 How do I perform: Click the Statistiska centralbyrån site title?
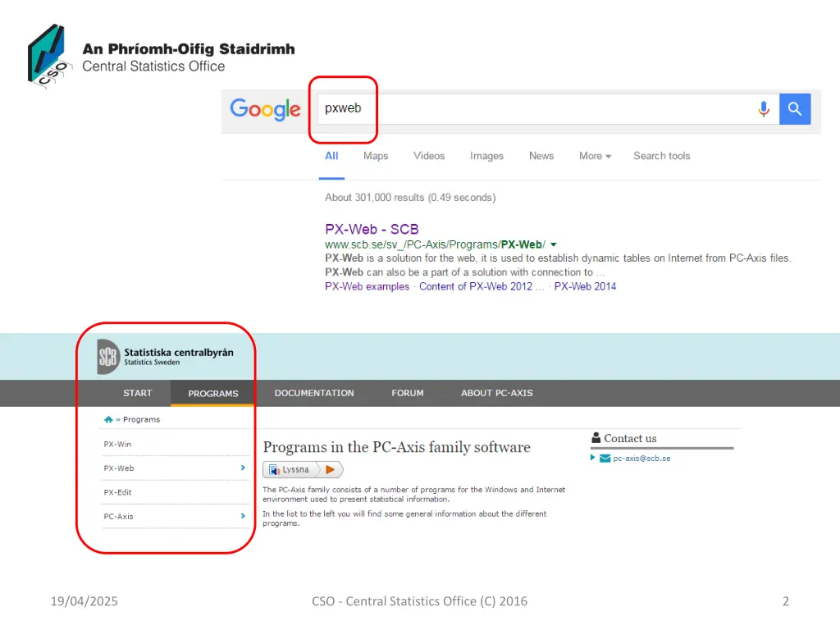click(x=179, y=353)
